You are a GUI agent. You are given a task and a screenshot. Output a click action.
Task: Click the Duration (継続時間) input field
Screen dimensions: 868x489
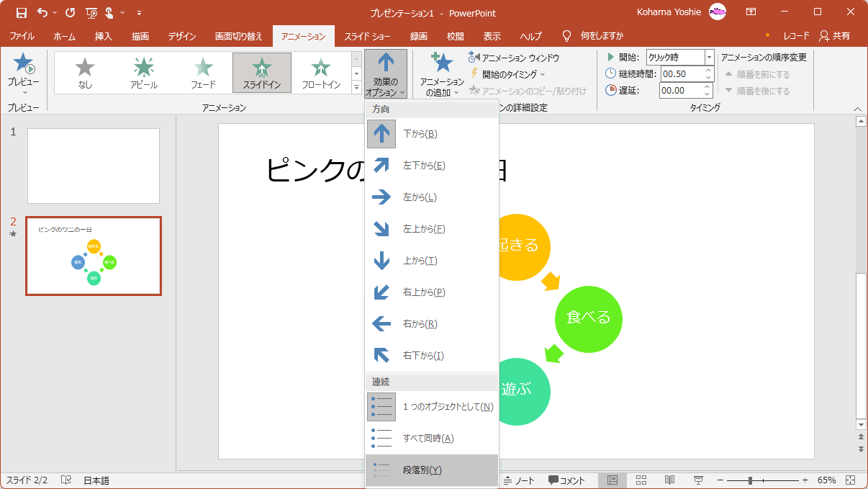[x=682, y=73]
